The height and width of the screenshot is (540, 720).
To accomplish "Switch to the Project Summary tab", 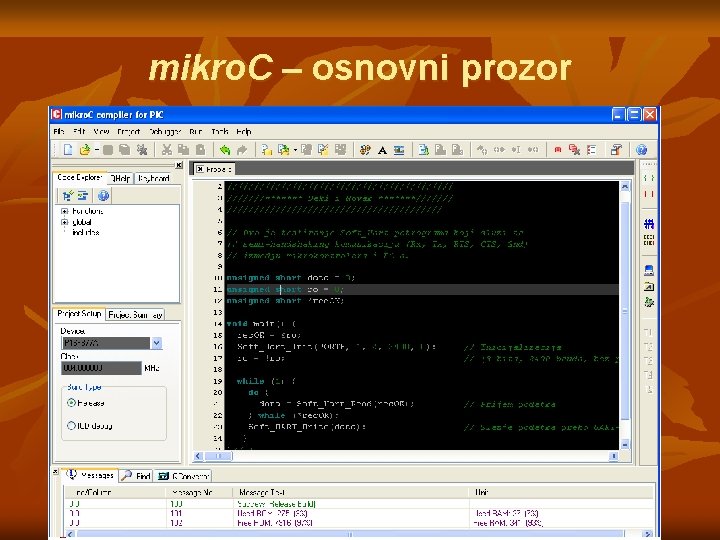I will [x=135, y=315].
